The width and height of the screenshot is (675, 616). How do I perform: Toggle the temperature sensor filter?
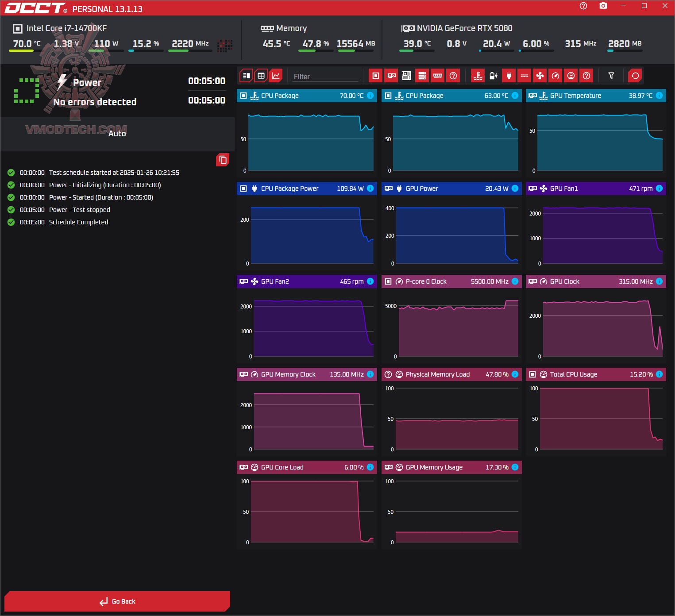[478, 76]
